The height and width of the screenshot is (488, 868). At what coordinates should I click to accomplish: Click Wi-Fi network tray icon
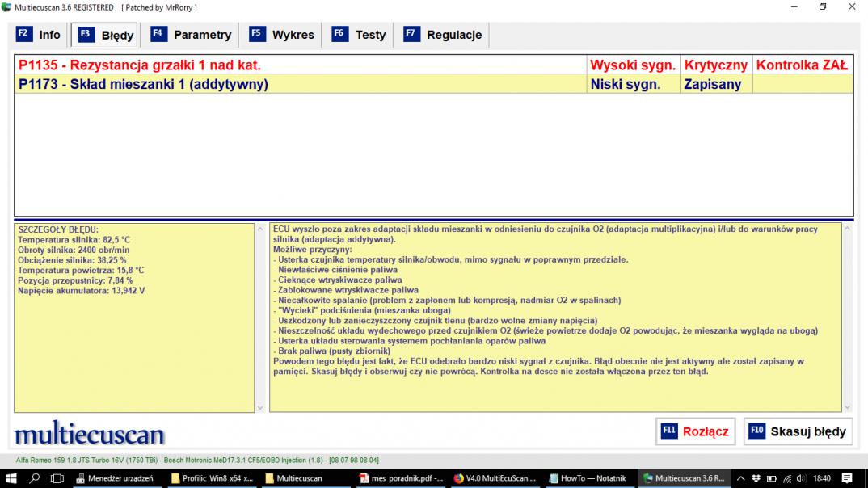[786, 478]
